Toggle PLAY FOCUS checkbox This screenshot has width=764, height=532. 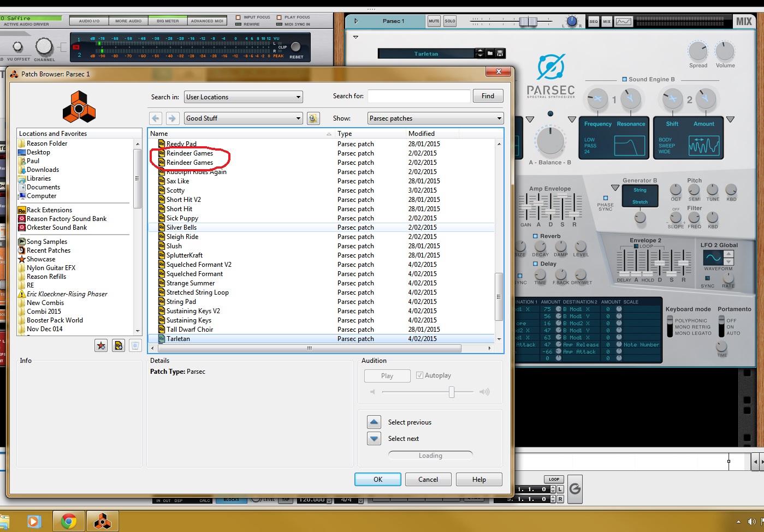pos(279,17)
